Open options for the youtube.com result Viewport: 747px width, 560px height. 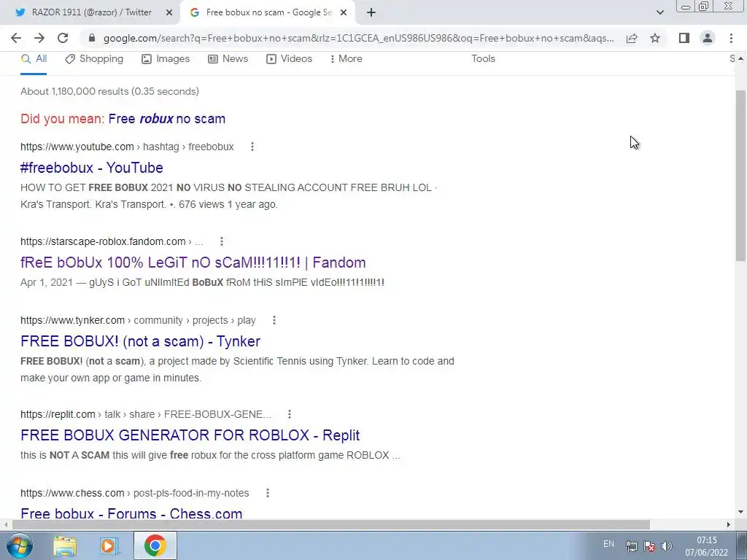252,147
